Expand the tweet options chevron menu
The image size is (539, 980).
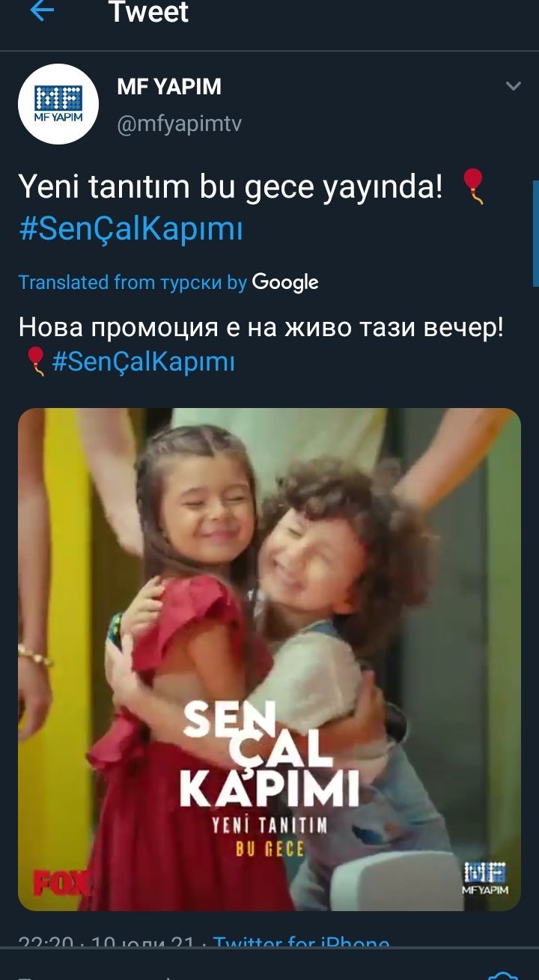[513, 86]
